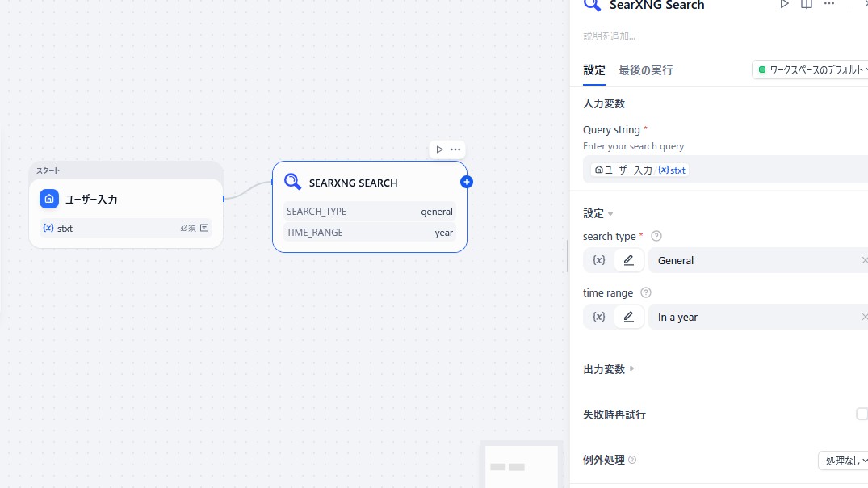Run the SearXNG Search node via its play icon

click(x=440, y=149)
